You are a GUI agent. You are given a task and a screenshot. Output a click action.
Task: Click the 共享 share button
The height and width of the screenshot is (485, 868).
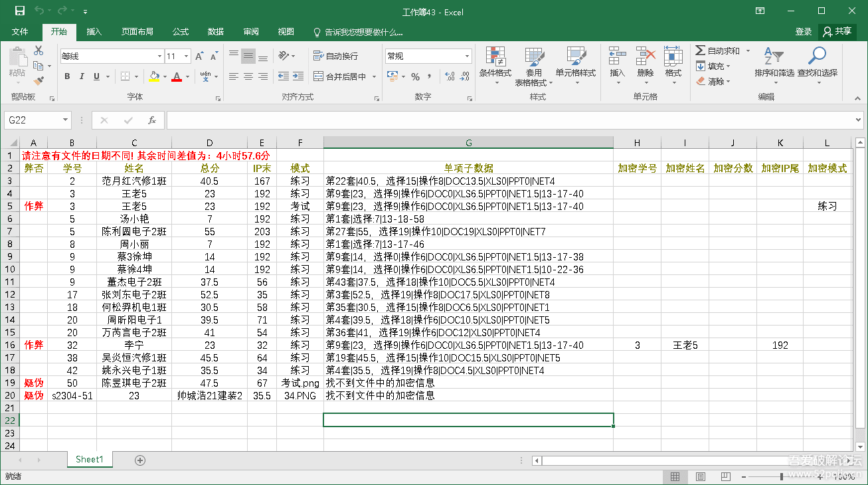[837, 32]
